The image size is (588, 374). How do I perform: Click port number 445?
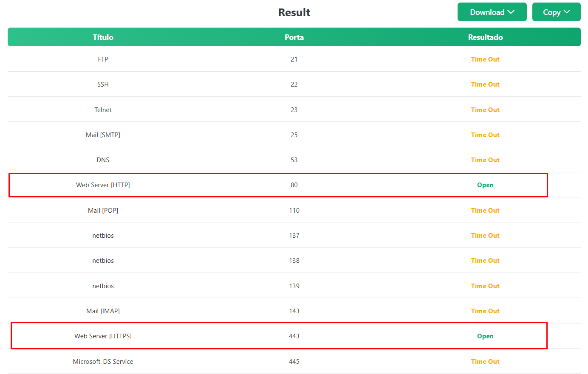[x=294, y=362]
